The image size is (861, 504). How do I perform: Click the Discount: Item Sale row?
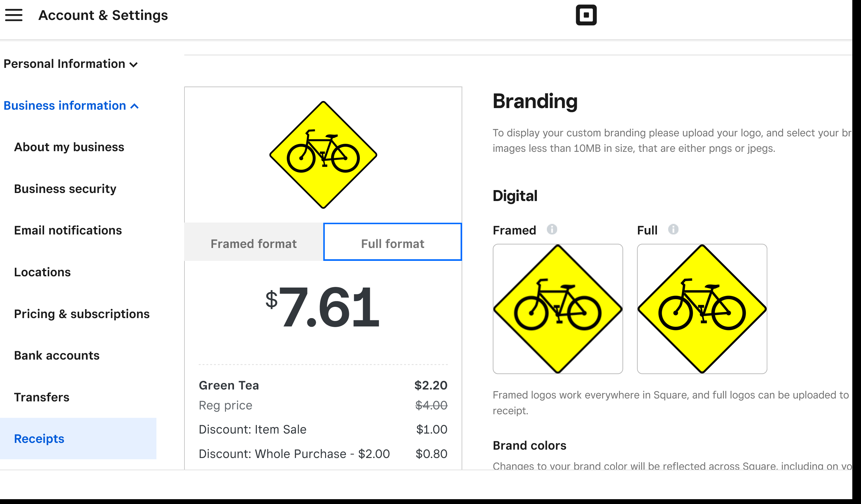[323, 429]
